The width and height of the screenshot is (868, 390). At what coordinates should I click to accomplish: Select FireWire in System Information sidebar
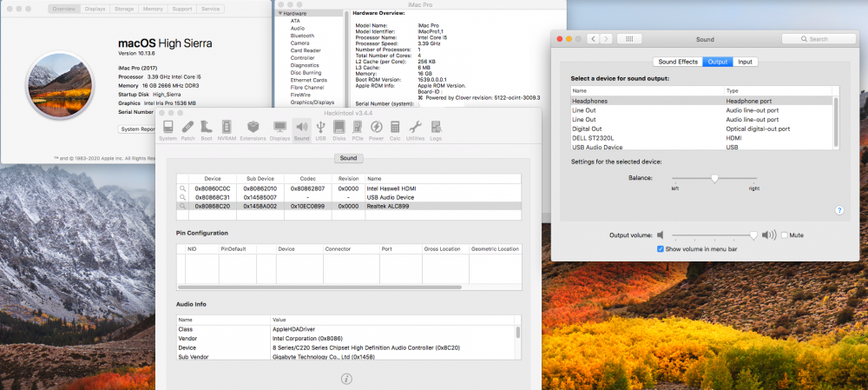300,95
